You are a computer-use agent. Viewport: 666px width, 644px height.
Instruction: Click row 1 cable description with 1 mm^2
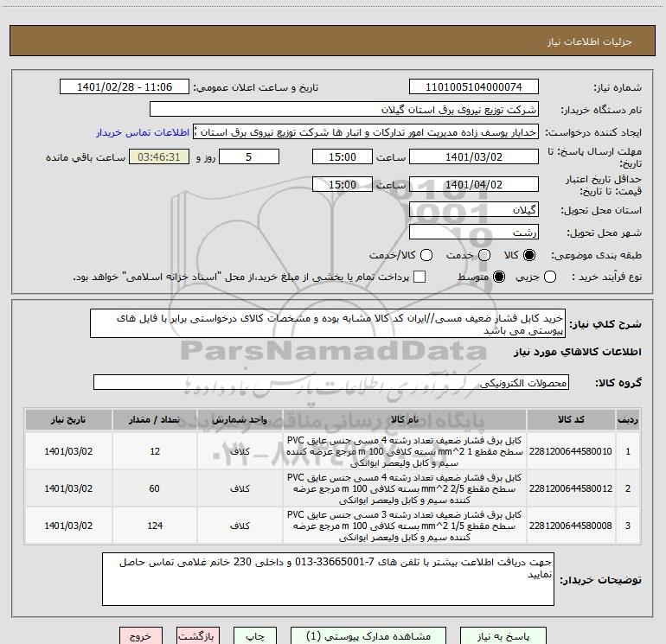(405, 451)
